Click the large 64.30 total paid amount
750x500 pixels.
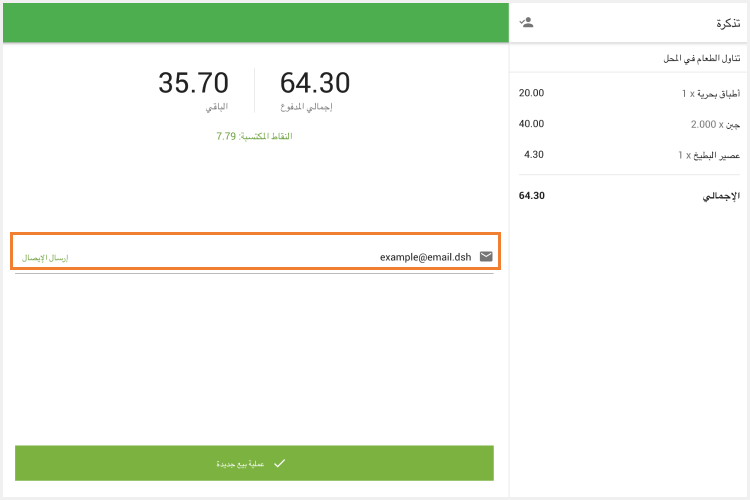click(x=314, y=83)
